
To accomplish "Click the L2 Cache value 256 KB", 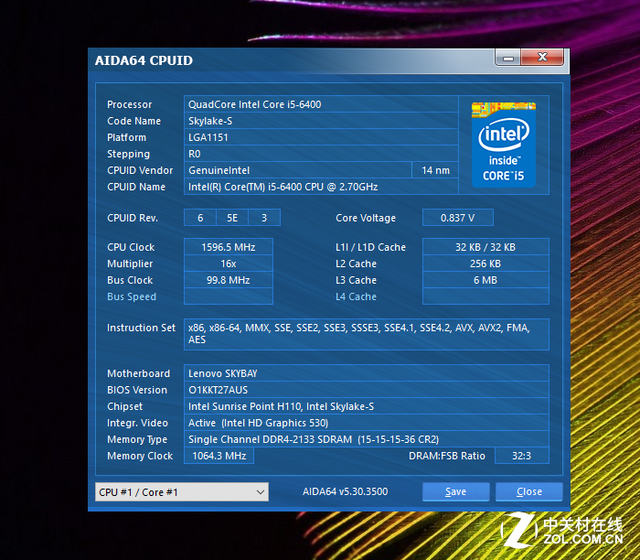I will coord(486,264).
